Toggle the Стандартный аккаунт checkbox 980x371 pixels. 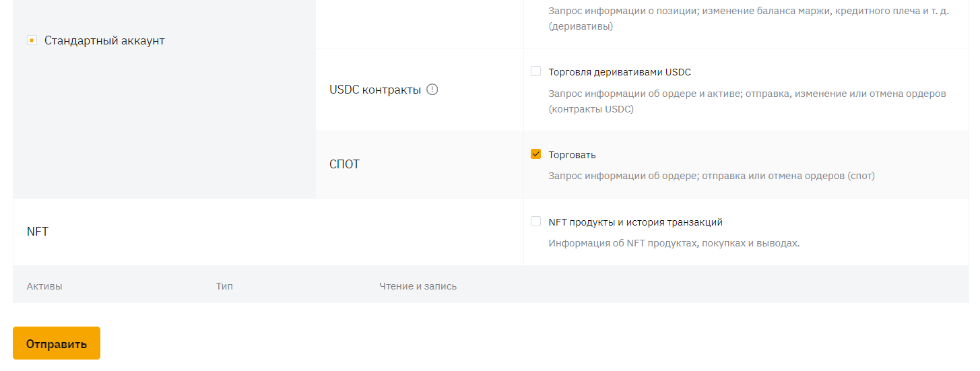tap(32, 40)
